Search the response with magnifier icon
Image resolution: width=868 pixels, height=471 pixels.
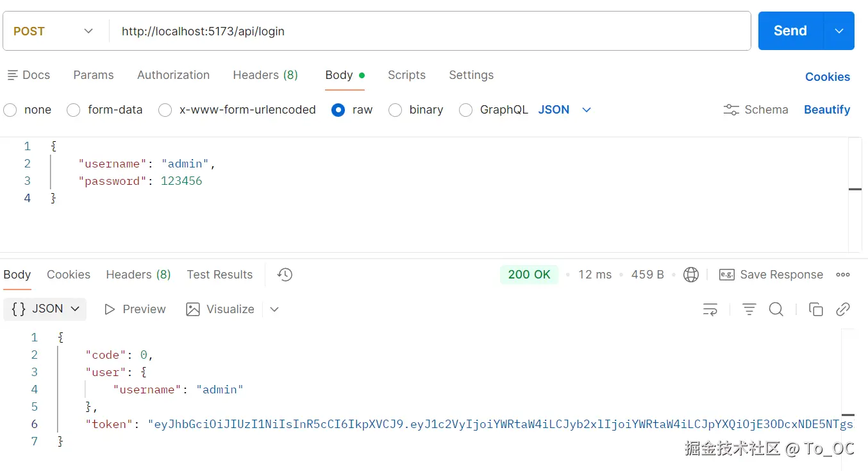(x=776, y=309)
